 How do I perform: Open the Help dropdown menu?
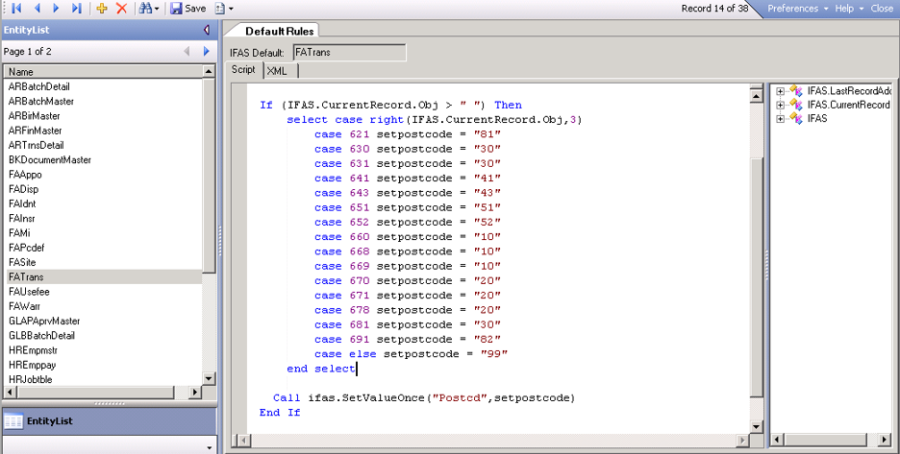click(848, 8)
